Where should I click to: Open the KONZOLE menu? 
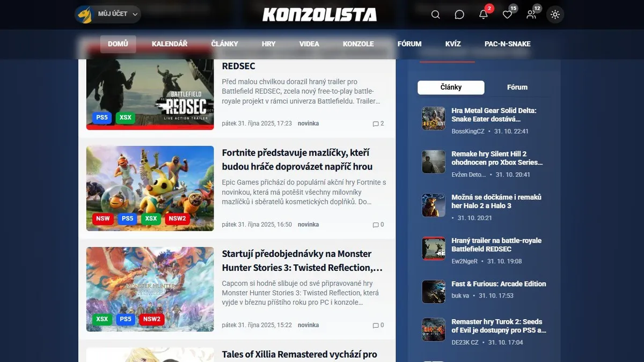tap(358, 44)
